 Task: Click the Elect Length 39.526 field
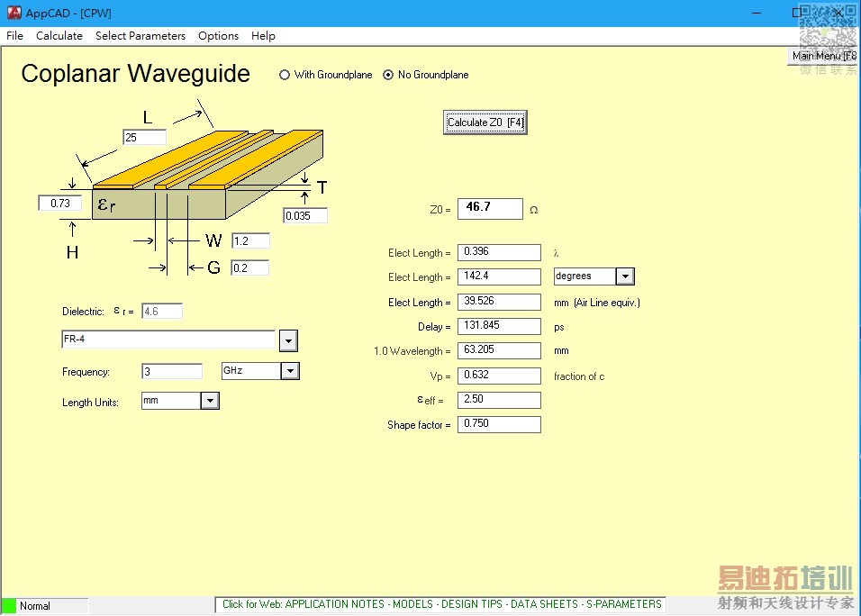pos(499,302)
